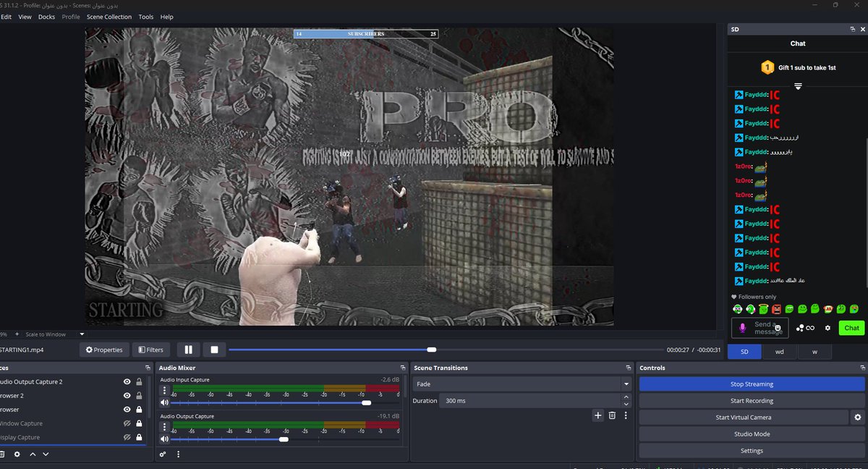Click Start Virtual Camera

click(x=744, y=418)
